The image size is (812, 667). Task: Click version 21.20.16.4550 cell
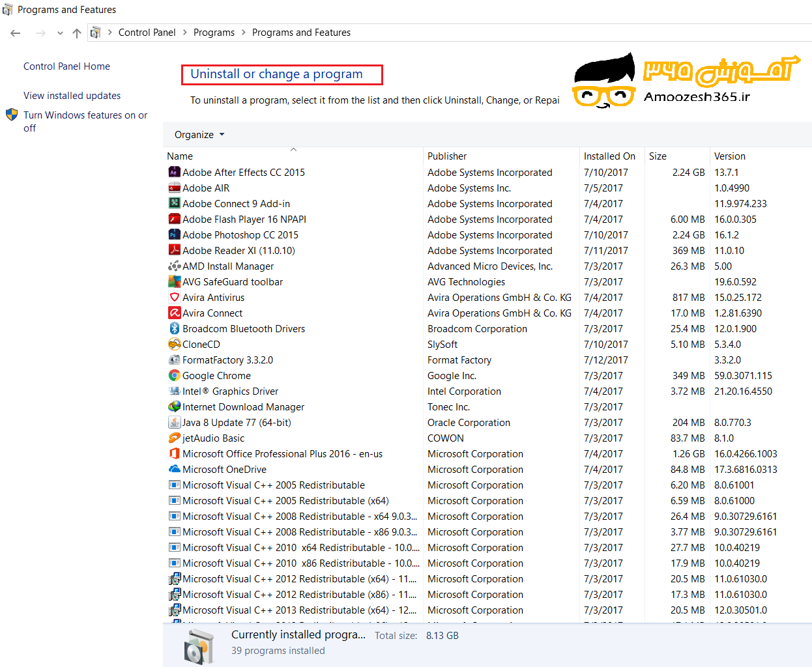[743, 391]
